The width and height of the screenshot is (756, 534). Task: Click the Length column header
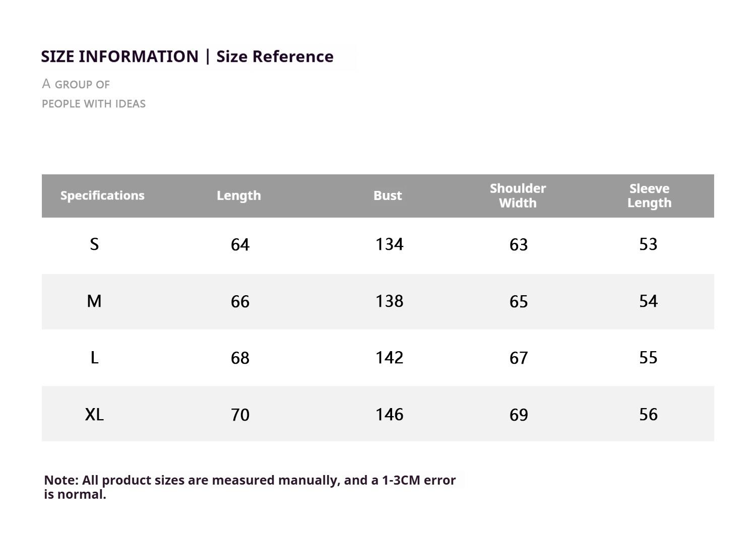click(x=239, y=195)
